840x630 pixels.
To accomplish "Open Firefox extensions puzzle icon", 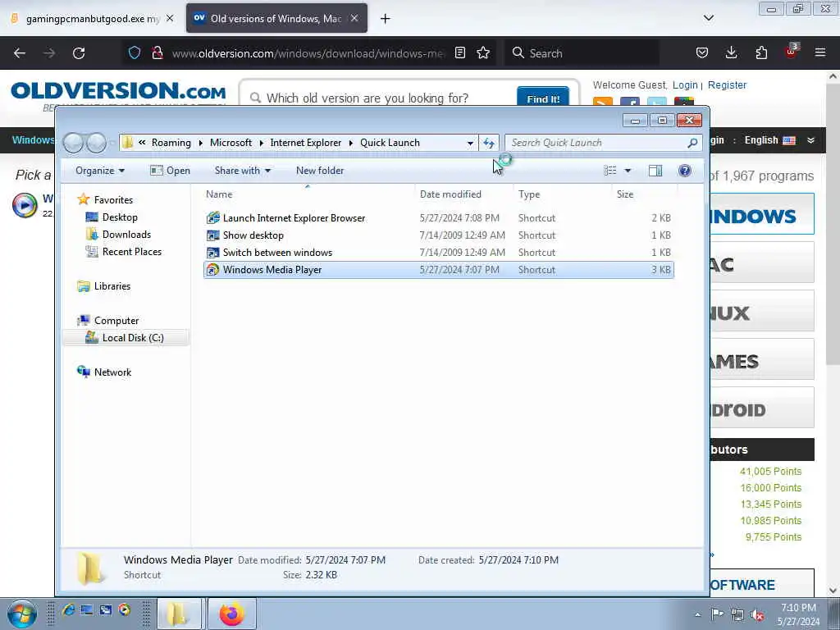I will click(x=761, y=52).
